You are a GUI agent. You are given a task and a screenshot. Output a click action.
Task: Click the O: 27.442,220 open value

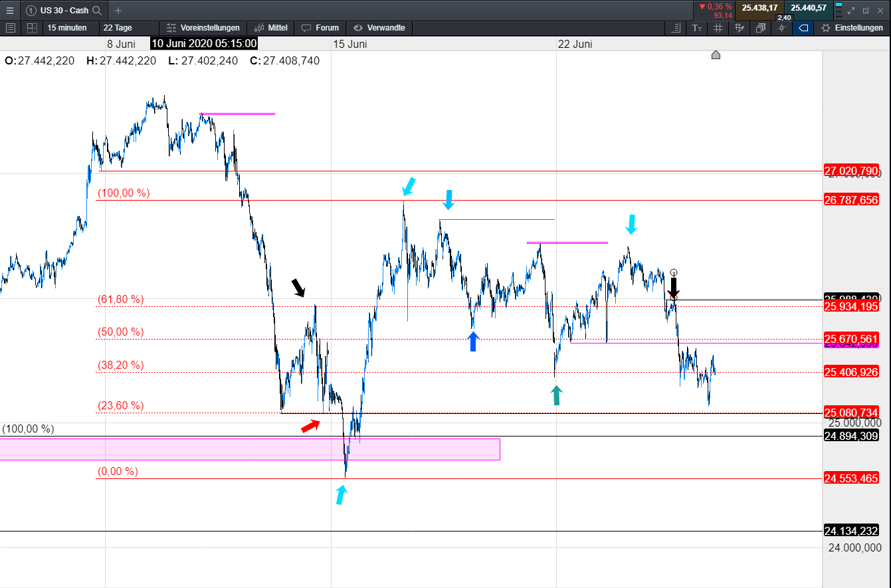pos(39,60)
